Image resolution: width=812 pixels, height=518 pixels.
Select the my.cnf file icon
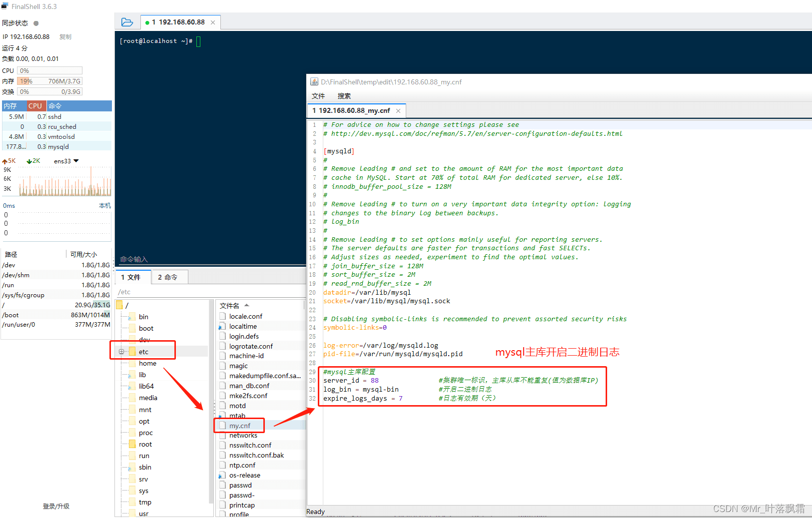point(223,426)
